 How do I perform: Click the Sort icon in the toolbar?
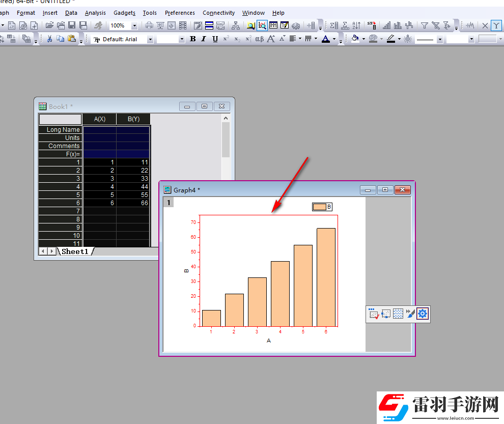coord(356,25)
